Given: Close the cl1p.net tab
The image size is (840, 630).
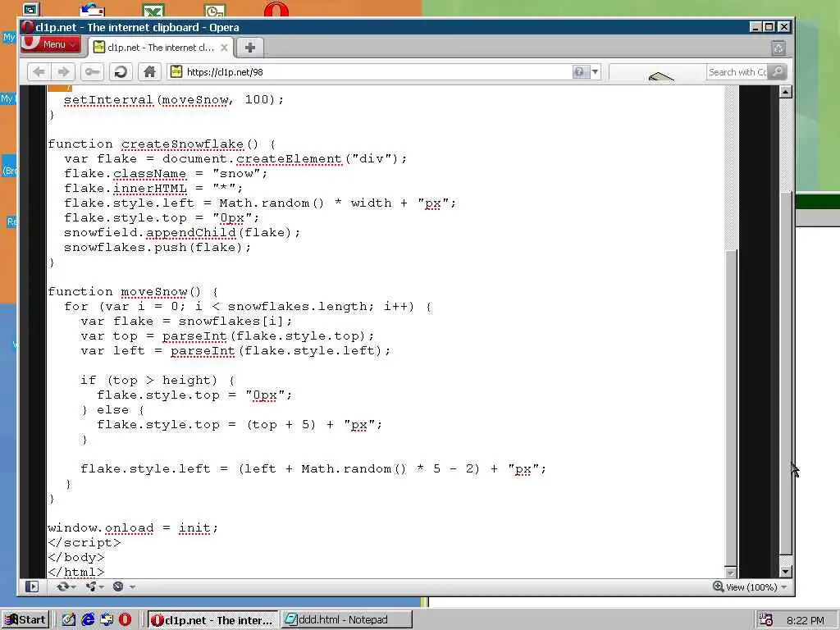Looking at the screenshot, I should [x=225, y=48].
